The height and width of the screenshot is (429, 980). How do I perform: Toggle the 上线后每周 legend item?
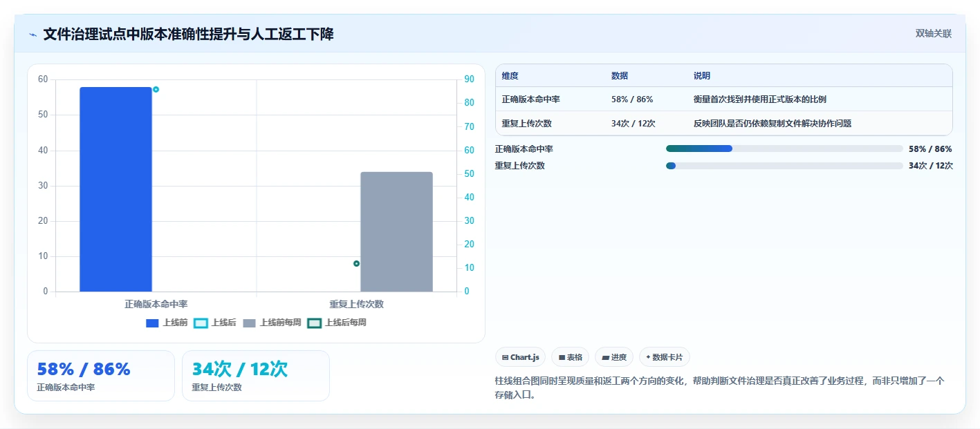[337, 323]
